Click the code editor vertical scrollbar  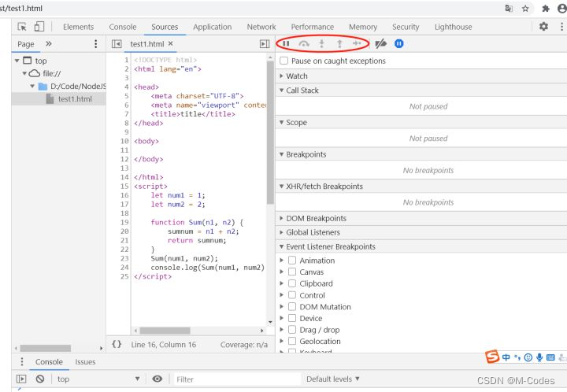(x=270, y=132)
